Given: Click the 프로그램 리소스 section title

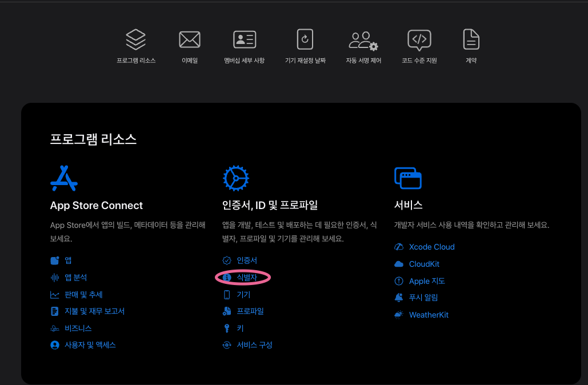Looking at the screenshot, I should point(93,139).
